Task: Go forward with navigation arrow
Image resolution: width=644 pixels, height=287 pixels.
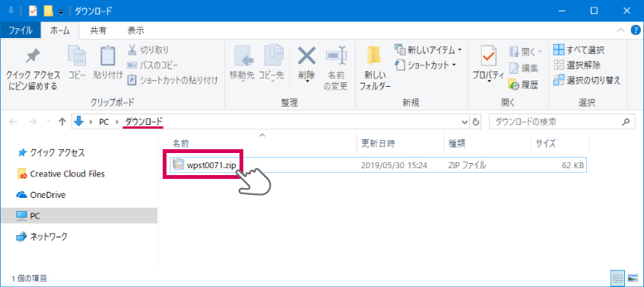Action: (x=32, y=122)
